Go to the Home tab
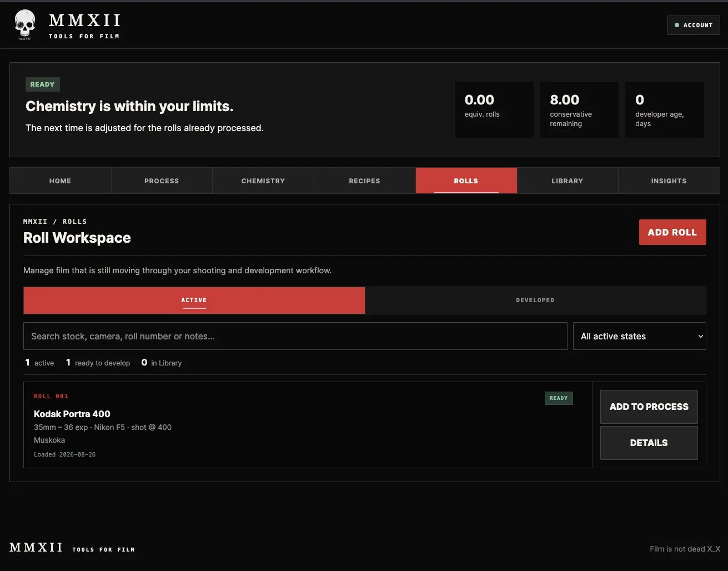This screenshot has height=571, width=728. point(60,181)
